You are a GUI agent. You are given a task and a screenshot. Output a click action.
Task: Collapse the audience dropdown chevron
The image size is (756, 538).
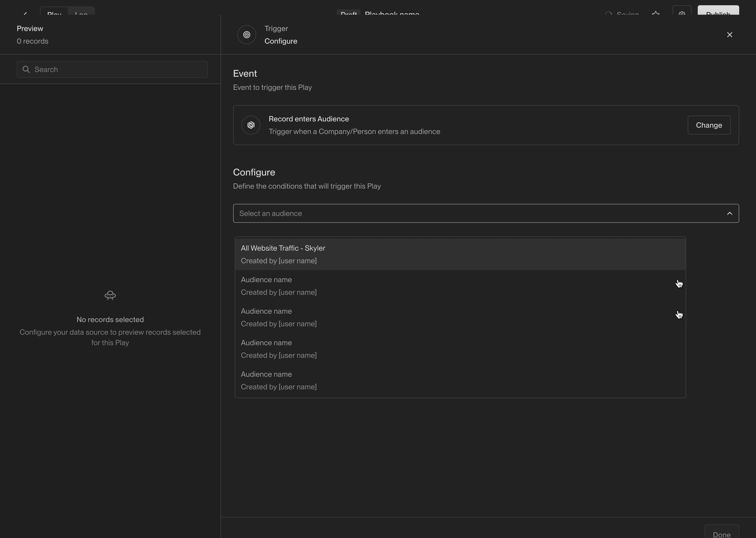click(729, 213)
